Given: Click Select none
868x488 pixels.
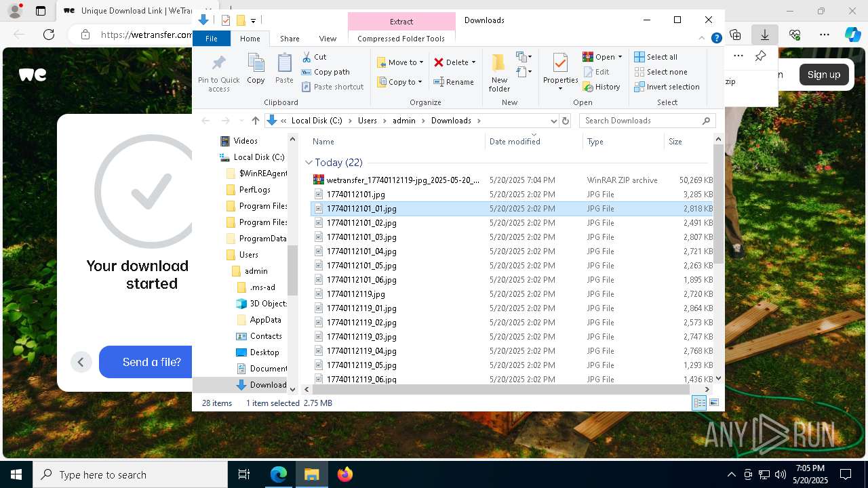Looking at the screenshot, I should click(661, 72).
